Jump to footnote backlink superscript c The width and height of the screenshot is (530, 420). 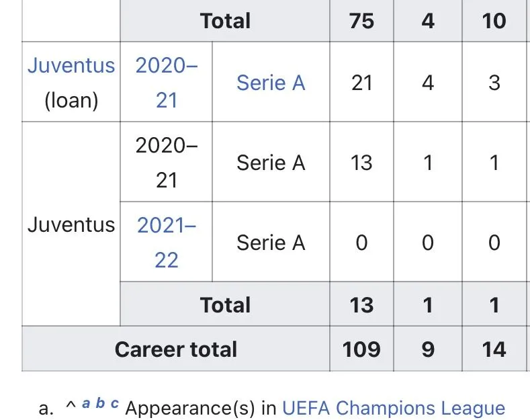click(x=114, y=404)
